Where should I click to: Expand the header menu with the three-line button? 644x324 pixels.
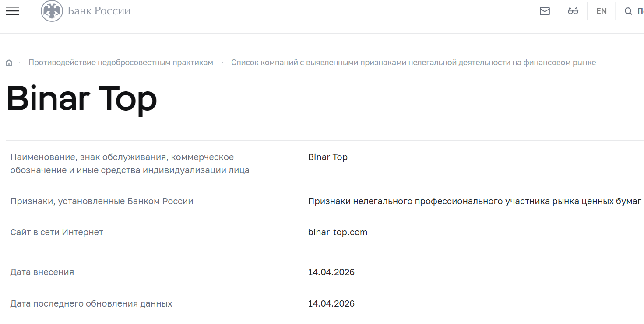click(x=12, y=11)
